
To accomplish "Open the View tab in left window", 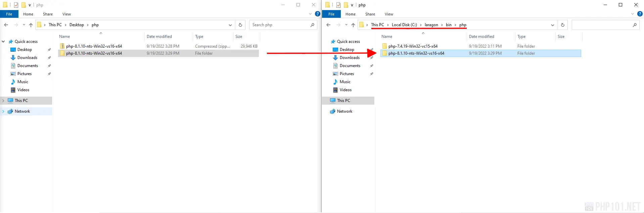I will pos(66,14).
